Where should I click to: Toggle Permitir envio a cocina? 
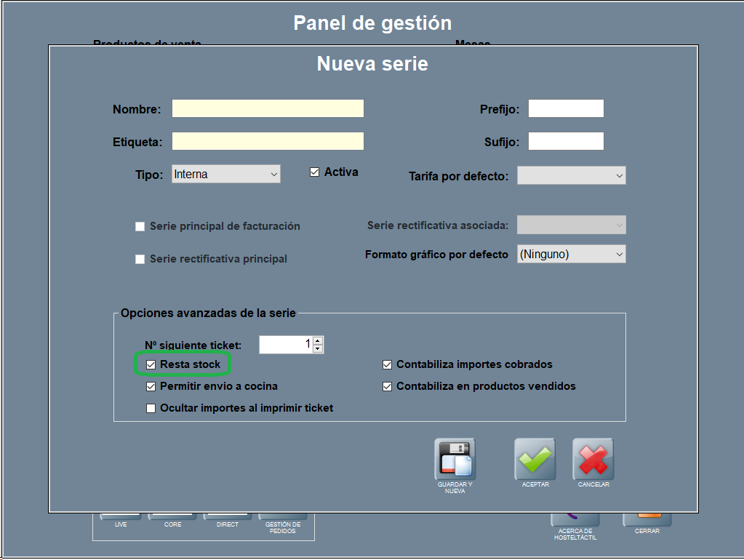pyautogui.click(x=151, y=386)
